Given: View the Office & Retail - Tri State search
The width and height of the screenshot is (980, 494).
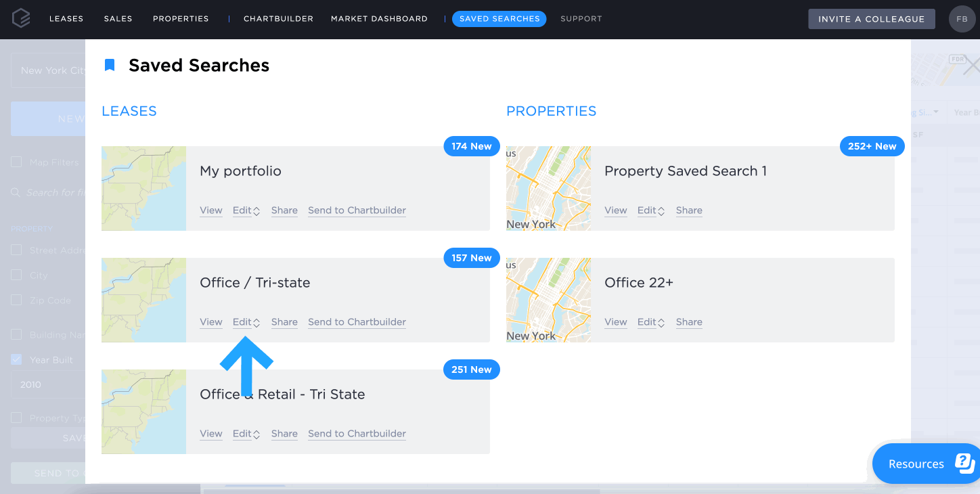Looking at the screenshot, I should (x=211, y=434).
